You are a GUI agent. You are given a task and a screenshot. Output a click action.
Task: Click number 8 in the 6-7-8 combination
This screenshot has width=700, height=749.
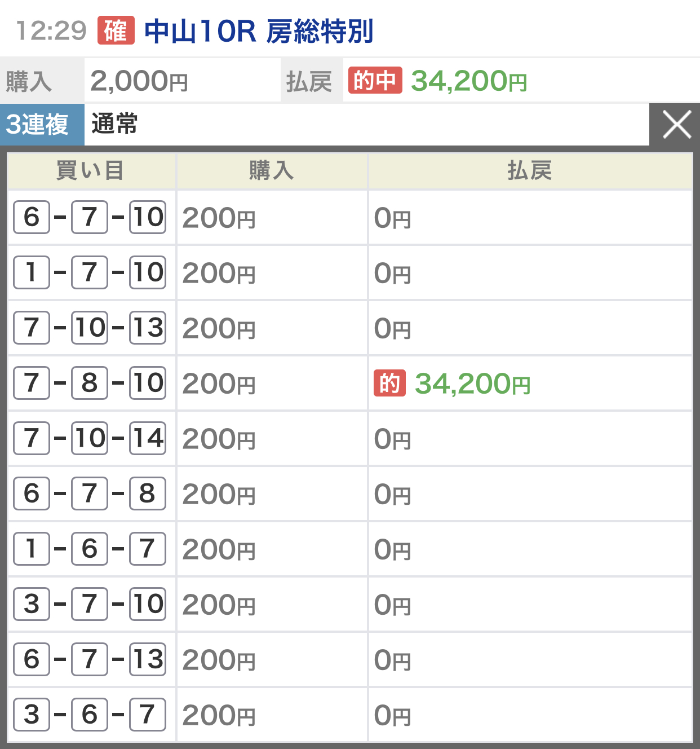148,494
